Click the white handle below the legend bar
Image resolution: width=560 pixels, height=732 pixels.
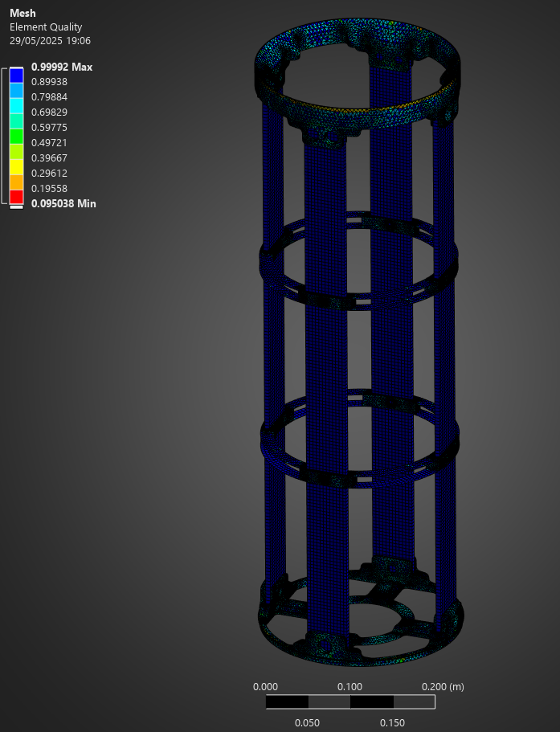tap(16, 207)
